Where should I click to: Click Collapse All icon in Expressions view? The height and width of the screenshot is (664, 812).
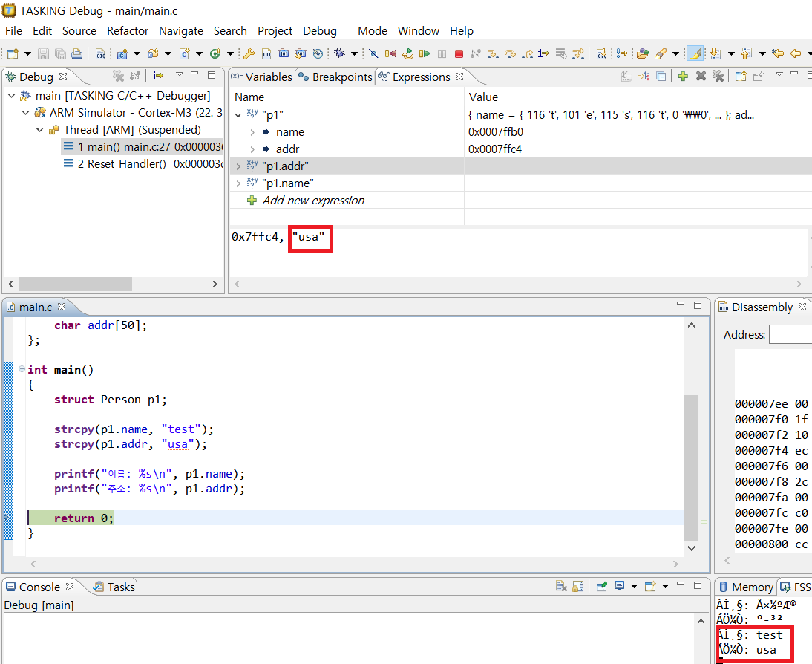pyautogui.click(x=661, y=77)
